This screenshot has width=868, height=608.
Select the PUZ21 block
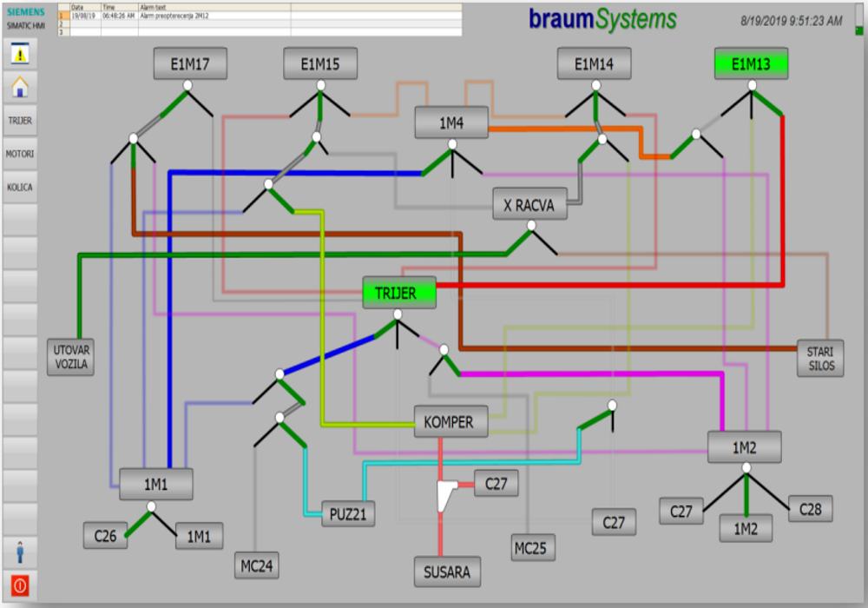click(349, 513)
